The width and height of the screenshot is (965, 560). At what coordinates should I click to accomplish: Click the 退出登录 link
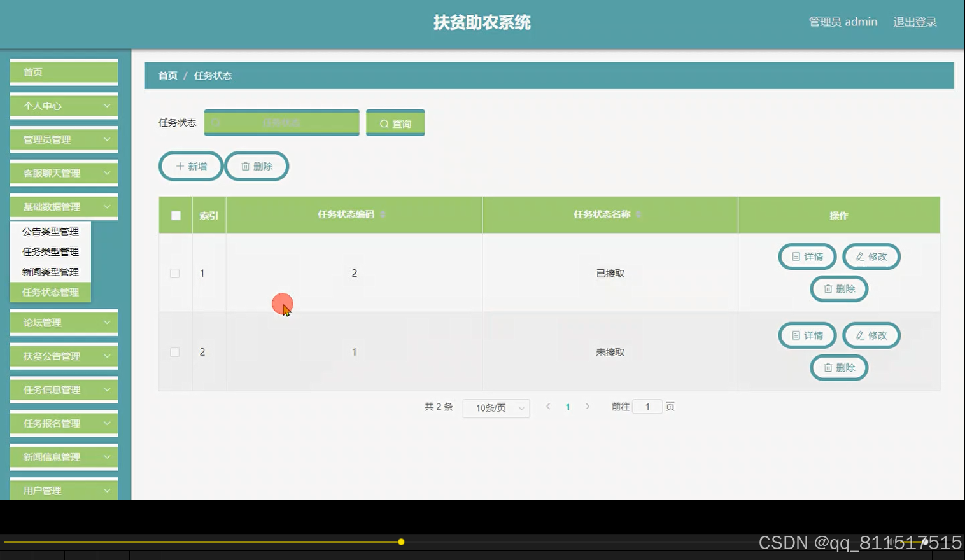(x=915, y=22)
